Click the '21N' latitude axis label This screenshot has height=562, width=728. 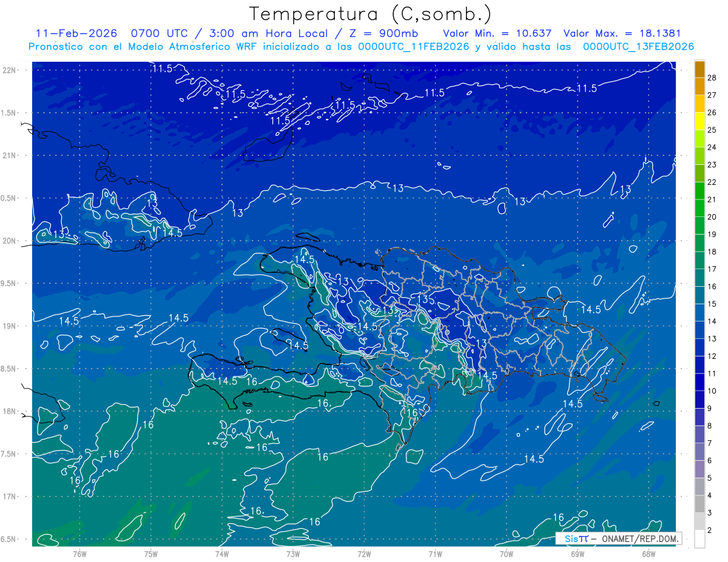pos(10,156)
